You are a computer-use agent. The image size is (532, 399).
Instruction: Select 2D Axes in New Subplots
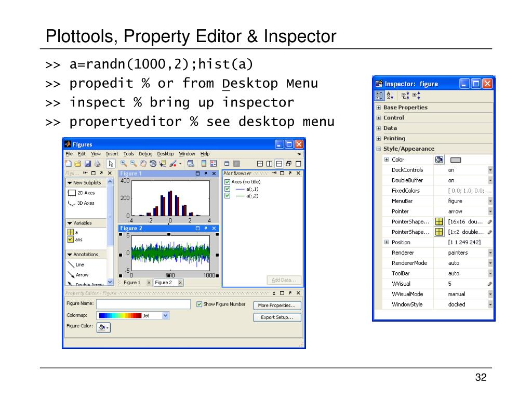click(x=82, y=193)
